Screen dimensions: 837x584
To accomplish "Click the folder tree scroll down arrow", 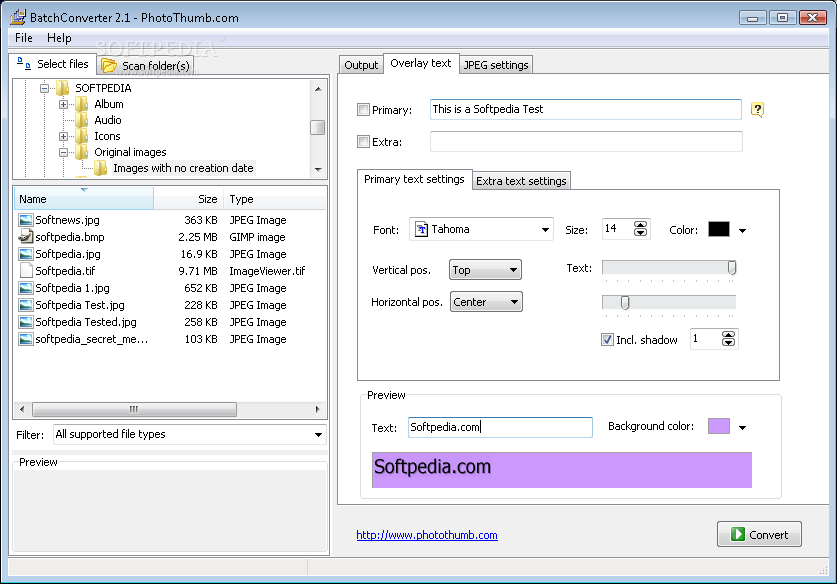I will pos(318,169).
